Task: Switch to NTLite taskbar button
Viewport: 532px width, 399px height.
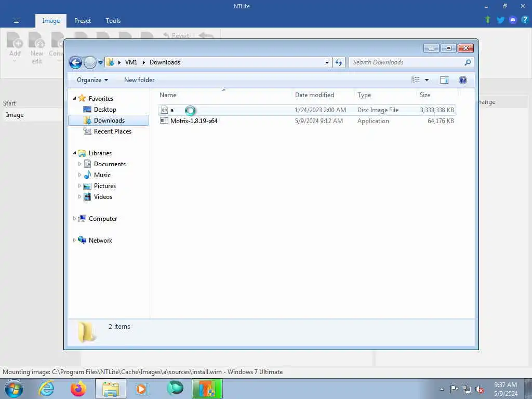Action: pyautogui.click(x=207, y=389)
